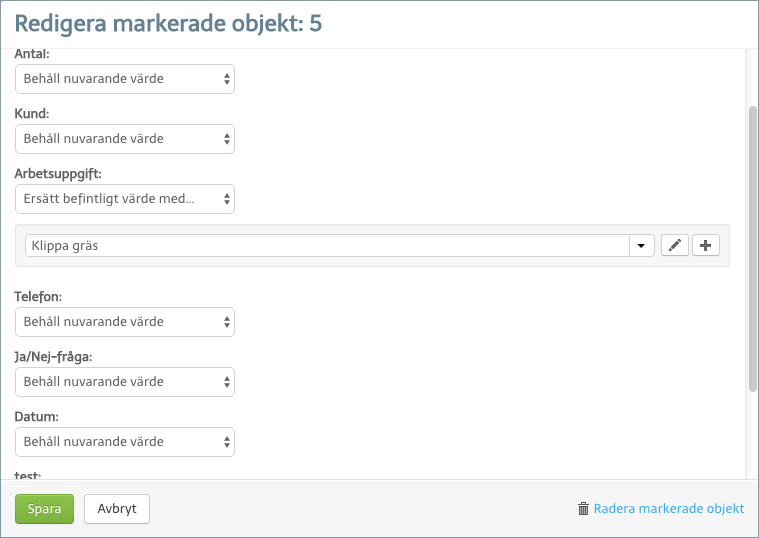The width and height of the screenshot is (759, 538).
Task: Click the Ja/Nej-fråga field label
Action: [53, 357]
